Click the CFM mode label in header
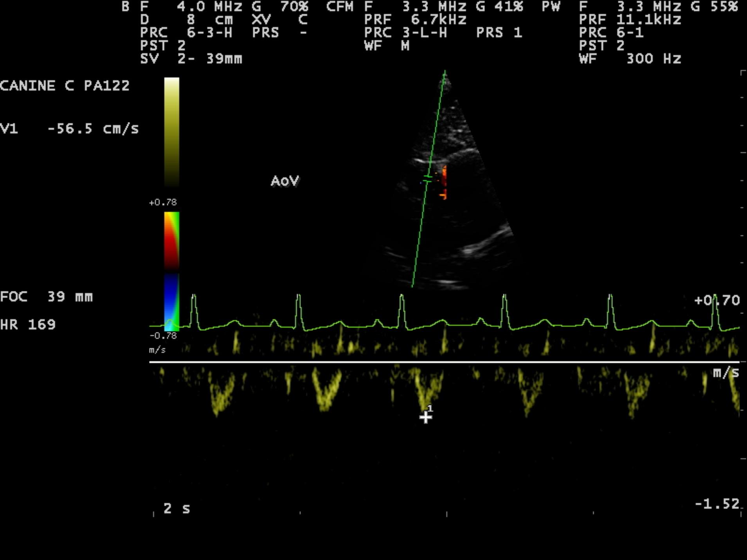 340,7
